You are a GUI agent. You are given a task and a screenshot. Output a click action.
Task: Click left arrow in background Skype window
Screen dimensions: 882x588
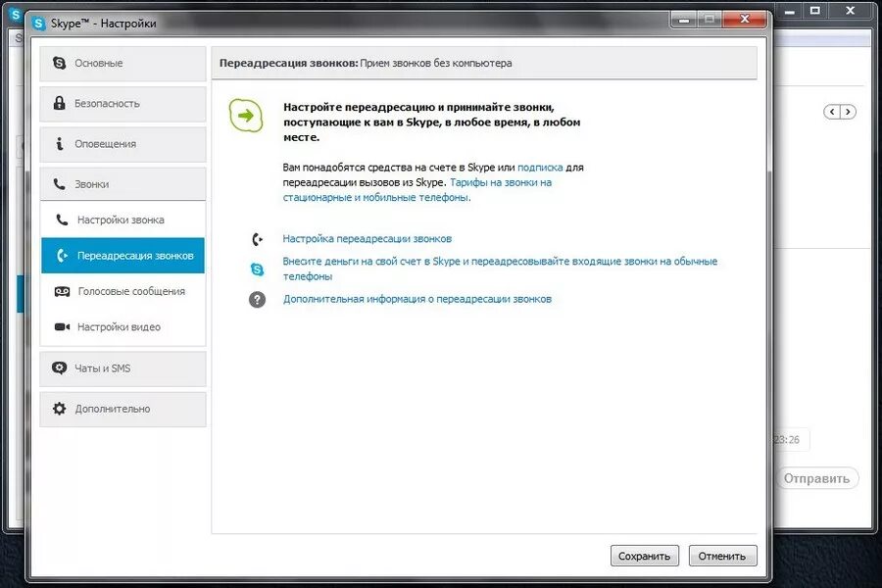pyautogui.click(x=832, y=112)
